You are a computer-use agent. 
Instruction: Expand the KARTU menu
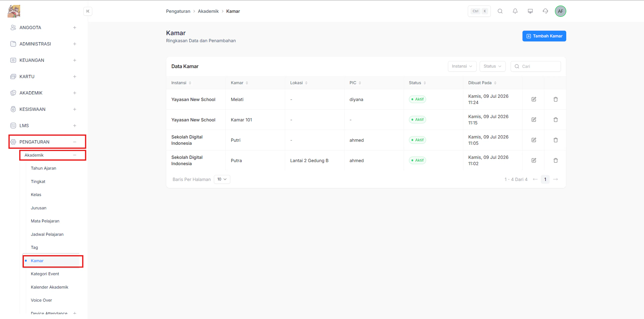click(x=74, y=77)
